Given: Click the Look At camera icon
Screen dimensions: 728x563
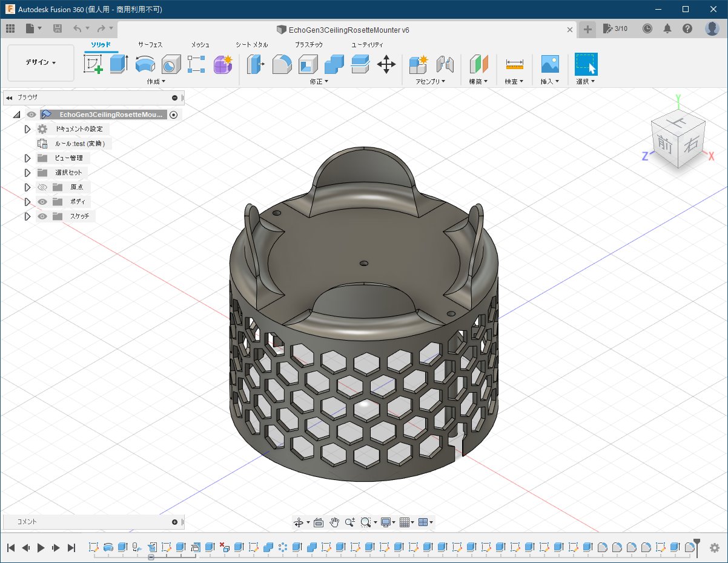Looking at the screenshot, I should [x=319, y=522].
